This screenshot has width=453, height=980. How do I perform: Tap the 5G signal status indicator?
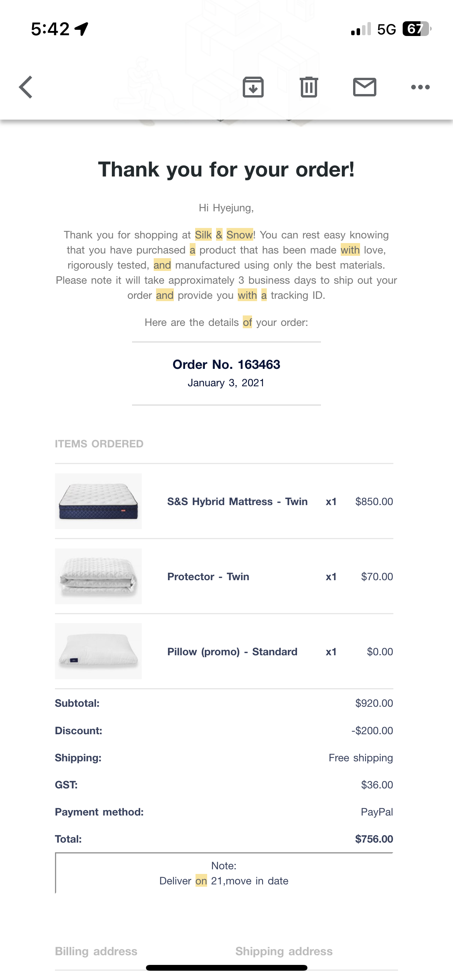(386, 29)
